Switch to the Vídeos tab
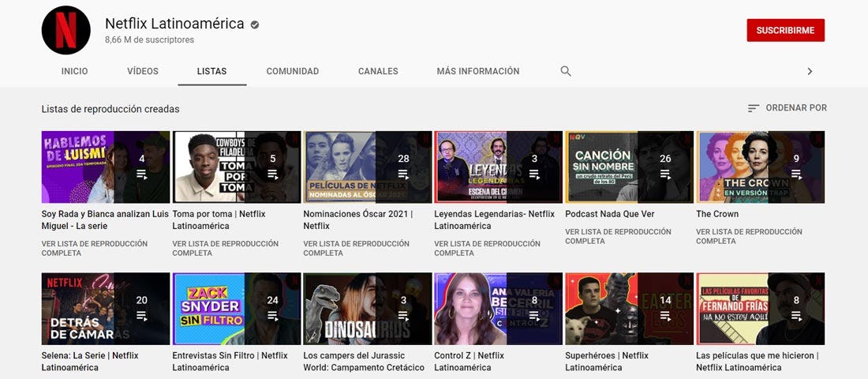The image size is (868, 379). [143, 71]
